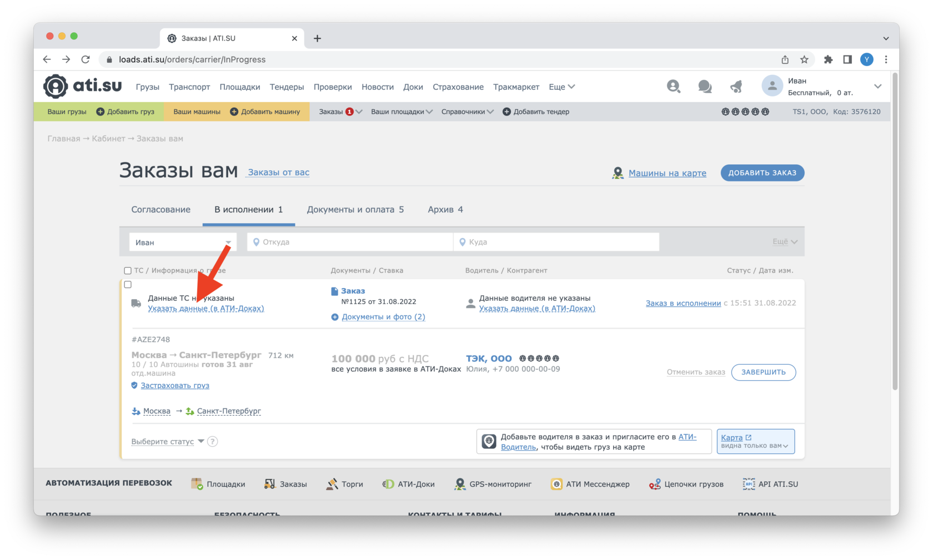
Task: Open АТИ Мессенджер in the footer bar
Action: [590, 484]
